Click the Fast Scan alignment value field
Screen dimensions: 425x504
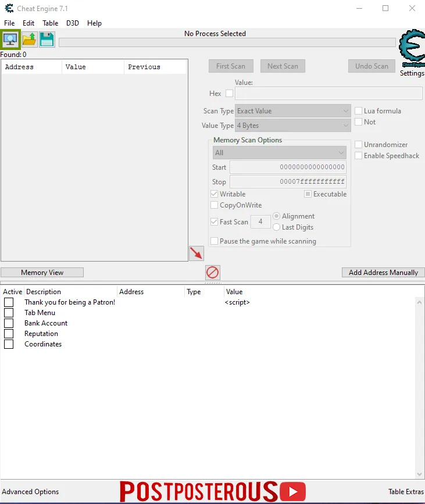(x=260, y=221)
